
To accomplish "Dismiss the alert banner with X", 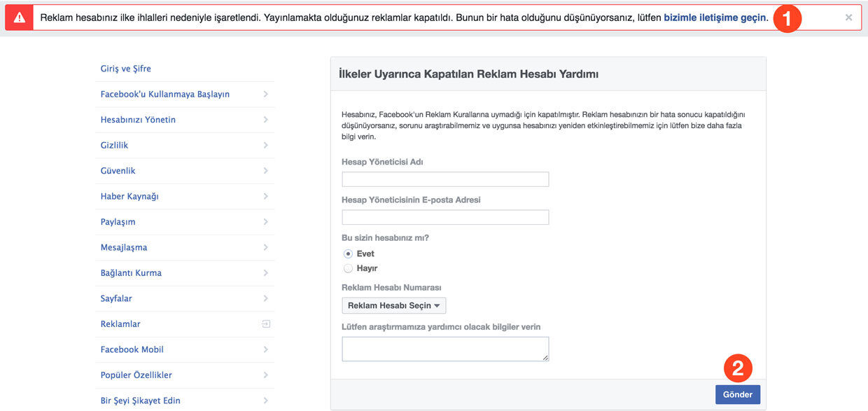I will coord(848,18).
